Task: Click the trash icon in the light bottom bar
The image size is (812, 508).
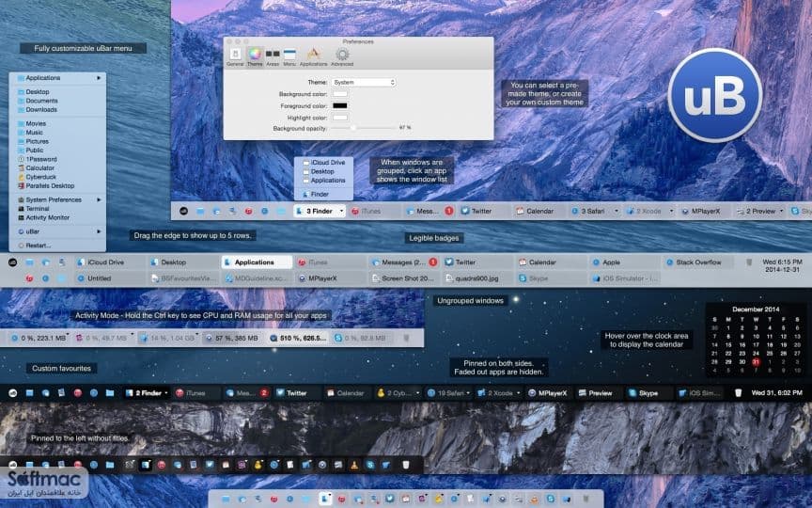Action: (x=586, y=500)
